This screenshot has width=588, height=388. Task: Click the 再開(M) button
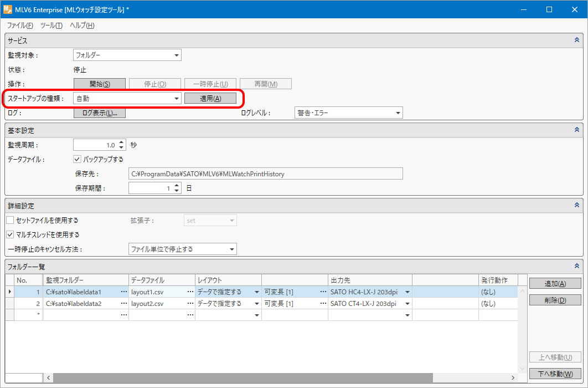pos(266,84)
